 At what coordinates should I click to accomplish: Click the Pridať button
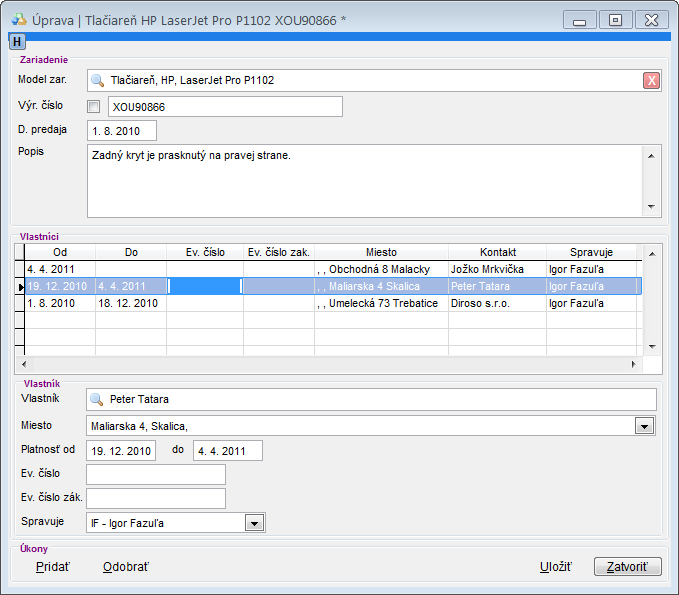click(52, 567)
